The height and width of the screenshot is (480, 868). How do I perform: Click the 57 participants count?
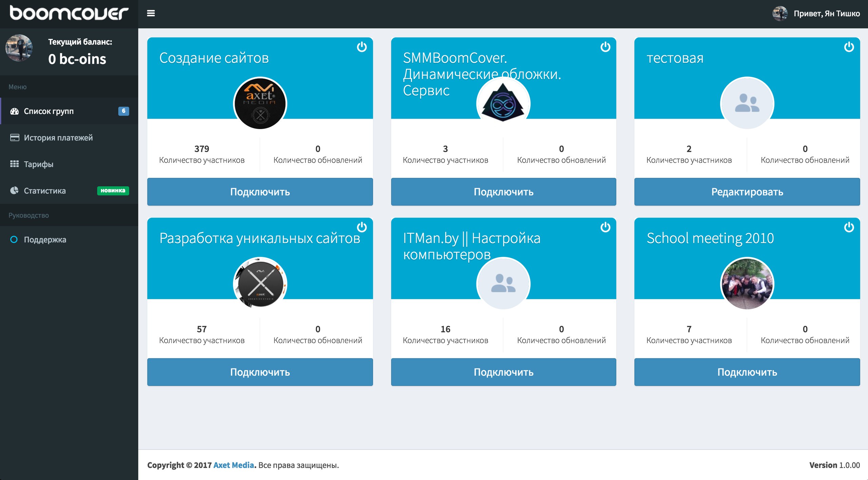[202, 329]
